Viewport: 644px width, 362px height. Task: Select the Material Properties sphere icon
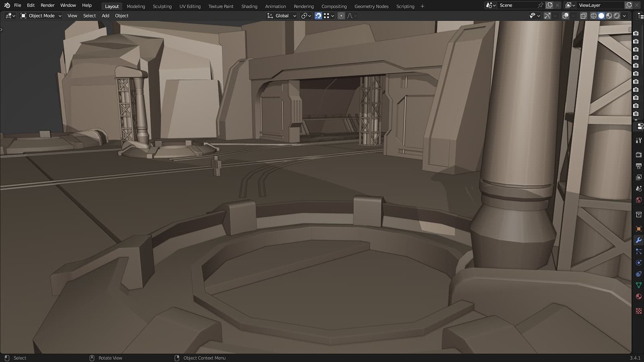pyautogui.click(x=638, y=296)
